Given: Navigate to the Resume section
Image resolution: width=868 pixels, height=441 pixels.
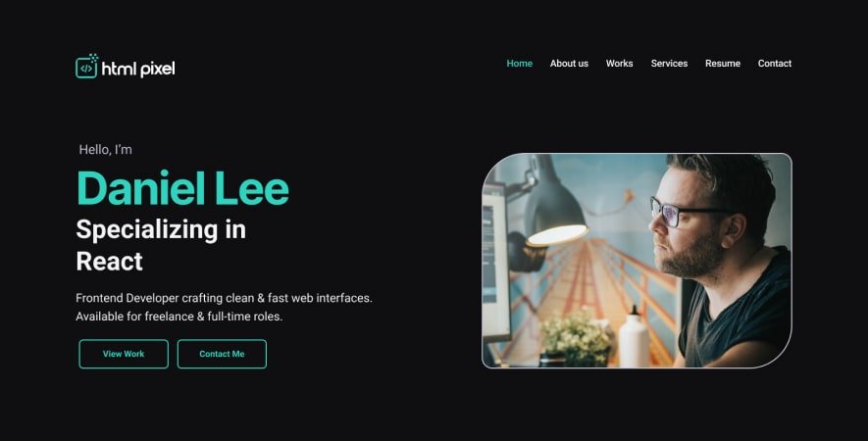Looking at the screenshot, I should click(723, 64).
